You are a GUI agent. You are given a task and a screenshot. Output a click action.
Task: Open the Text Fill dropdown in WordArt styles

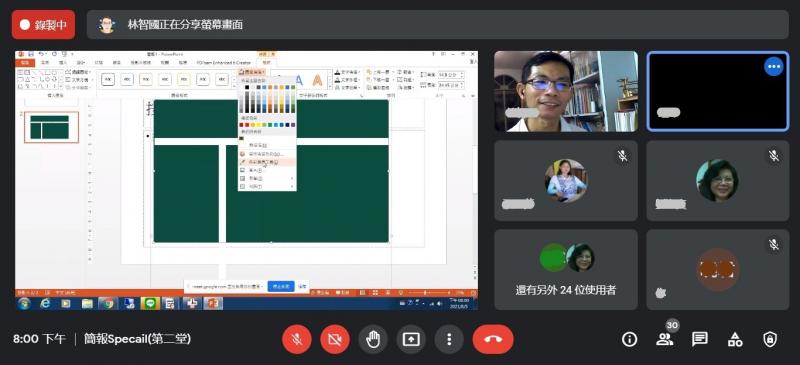347,72
